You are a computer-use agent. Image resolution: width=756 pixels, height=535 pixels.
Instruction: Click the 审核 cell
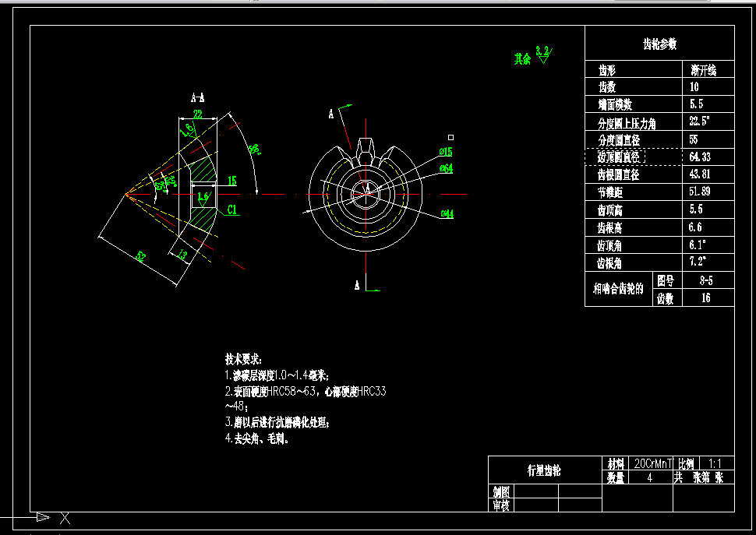[x=501, y=505]
